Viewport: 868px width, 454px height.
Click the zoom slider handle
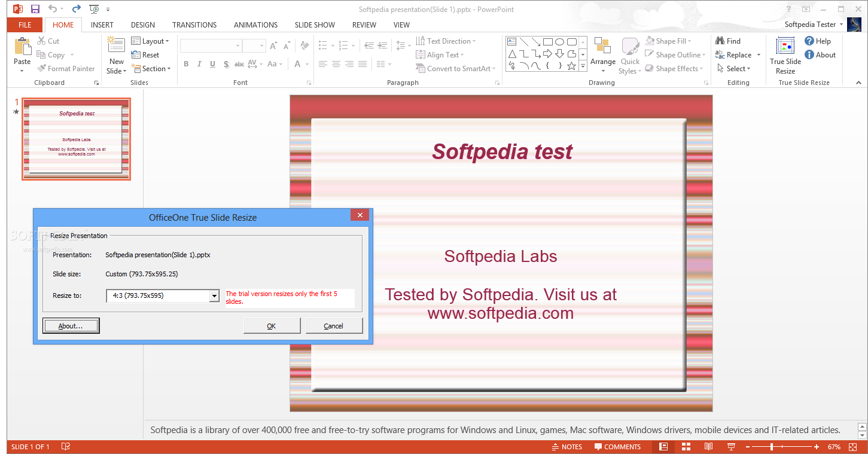772,447
